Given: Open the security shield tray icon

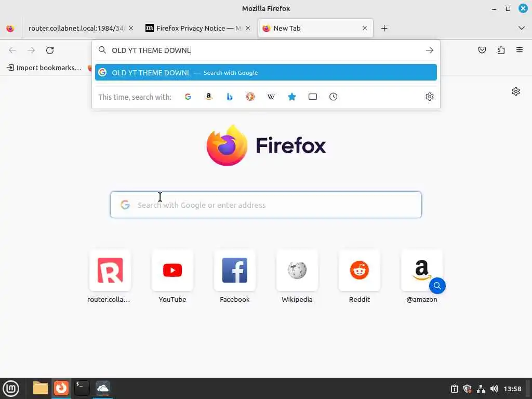Looking at the screenshot, I should pos(467,389).
